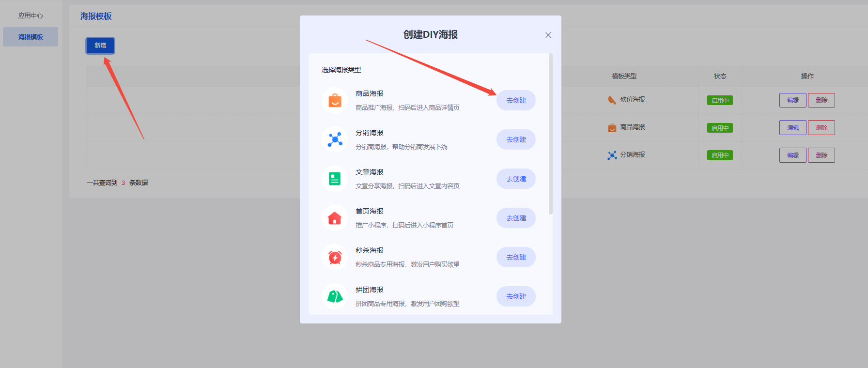This screenshot has width=868, height=368.
Task: Click the orange shopping bag product poster icon
Action: click(x=335, y=101)
